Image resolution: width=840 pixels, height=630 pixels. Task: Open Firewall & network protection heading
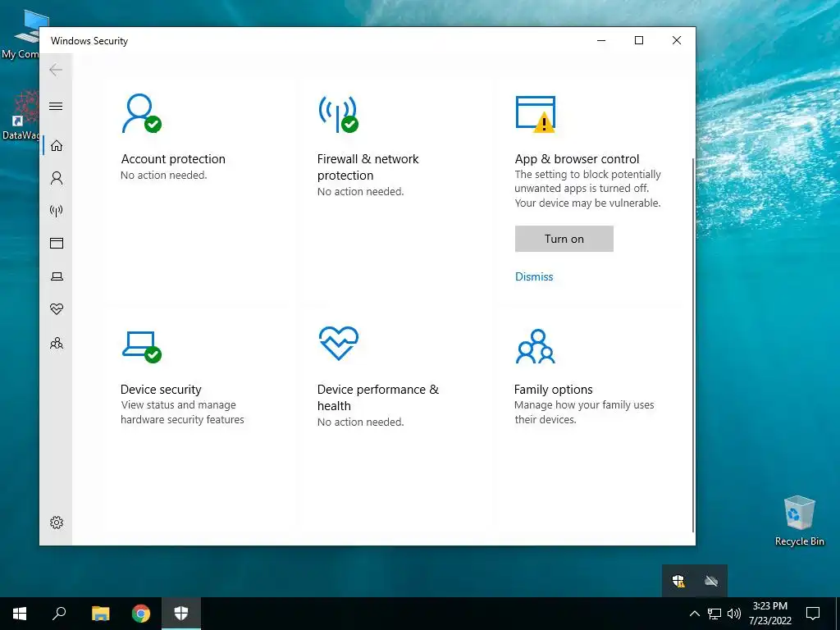tap(368, 167)
